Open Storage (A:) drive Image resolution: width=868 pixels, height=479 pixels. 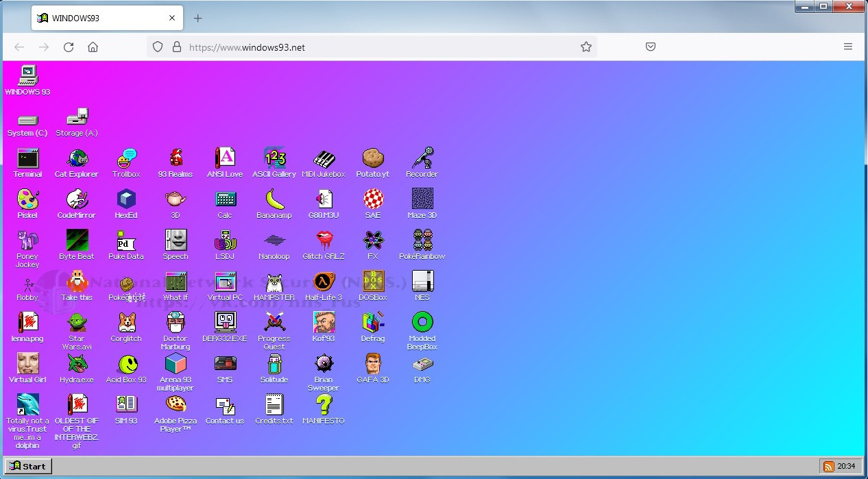77,117
